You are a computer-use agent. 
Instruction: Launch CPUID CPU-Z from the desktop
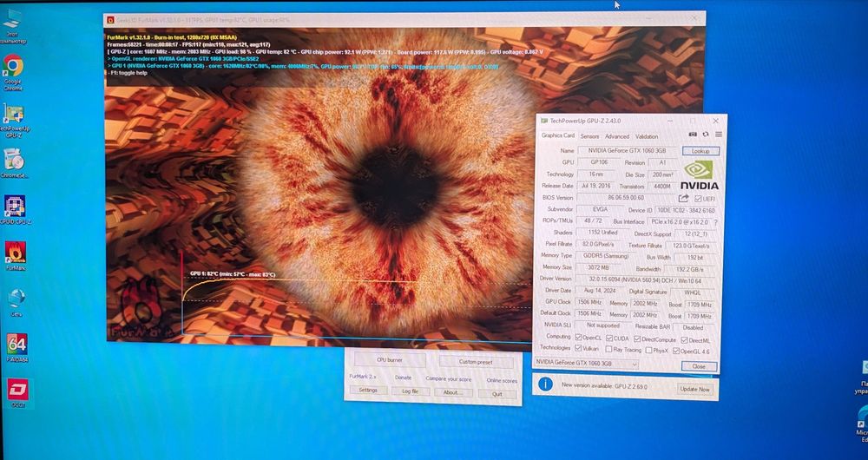click(x=15, y=210)
